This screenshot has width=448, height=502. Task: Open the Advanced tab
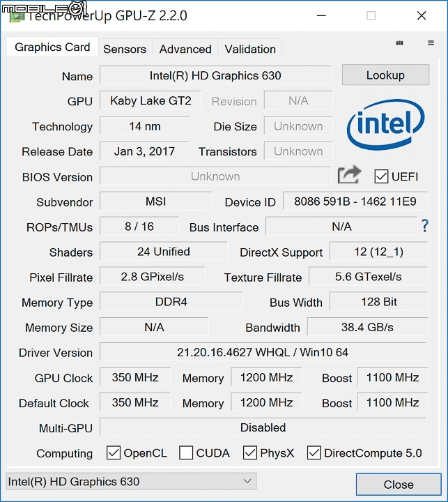pos(185,49)
